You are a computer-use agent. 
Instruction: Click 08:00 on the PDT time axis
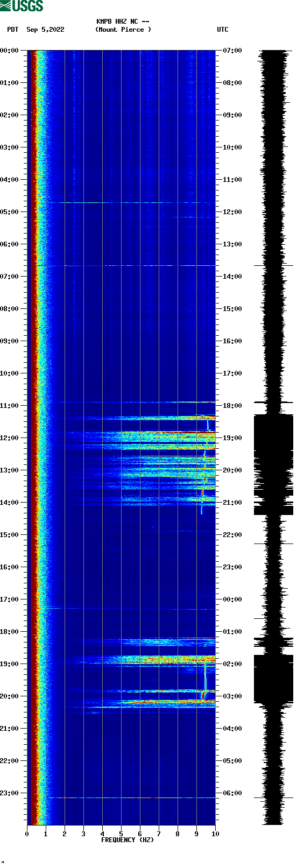coord(10,309)
